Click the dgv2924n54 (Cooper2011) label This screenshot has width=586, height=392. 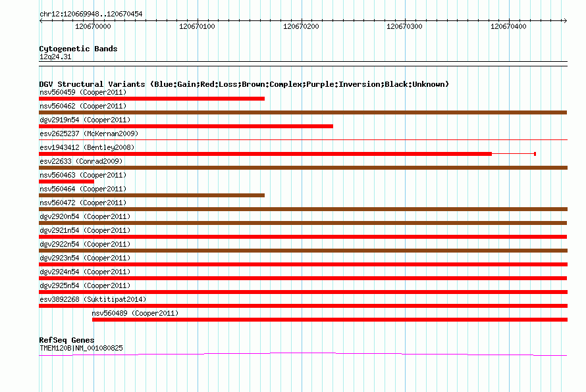[x=85, y=272]
